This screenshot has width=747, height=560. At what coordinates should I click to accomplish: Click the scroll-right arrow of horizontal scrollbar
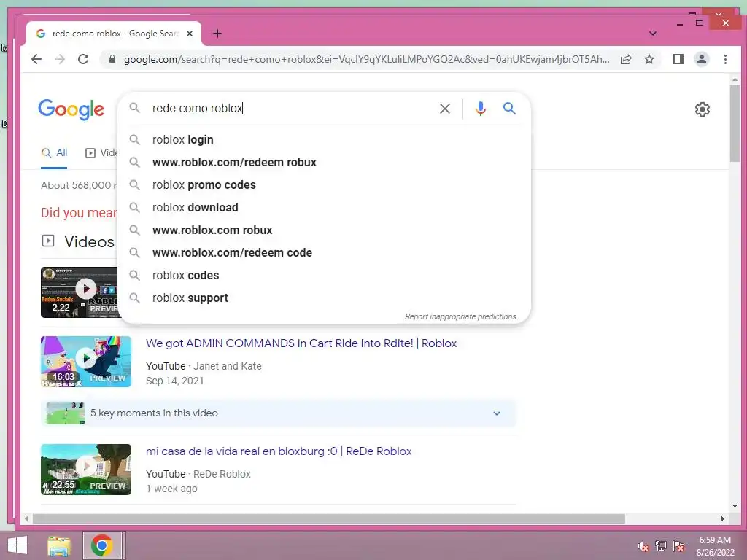pyautogui.click(x=722, y=518)
